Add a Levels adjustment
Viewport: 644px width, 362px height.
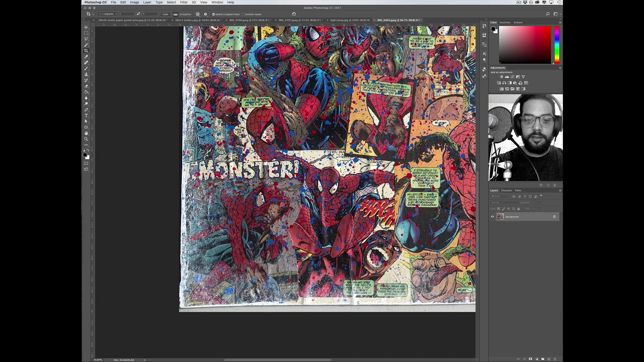pos(507,77)
